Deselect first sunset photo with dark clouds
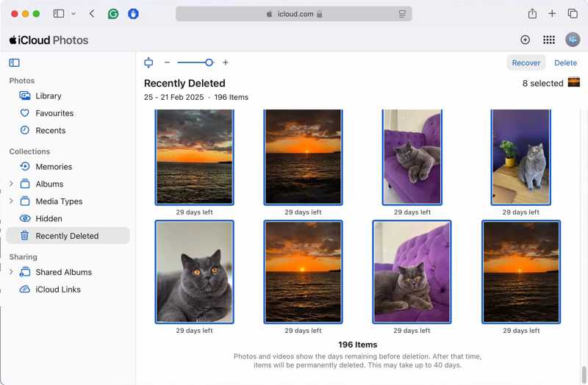 (194, 157)
